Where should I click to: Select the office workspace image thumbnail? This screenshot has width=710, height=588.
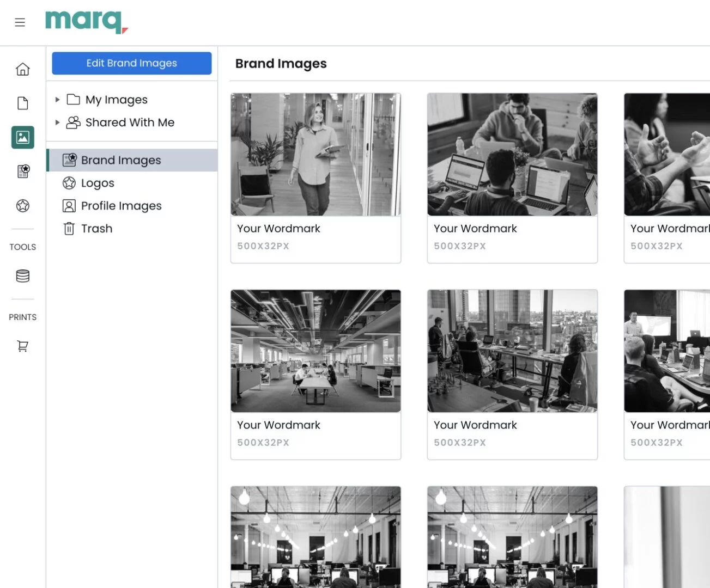pyautogui.click(x=315, y=351)
